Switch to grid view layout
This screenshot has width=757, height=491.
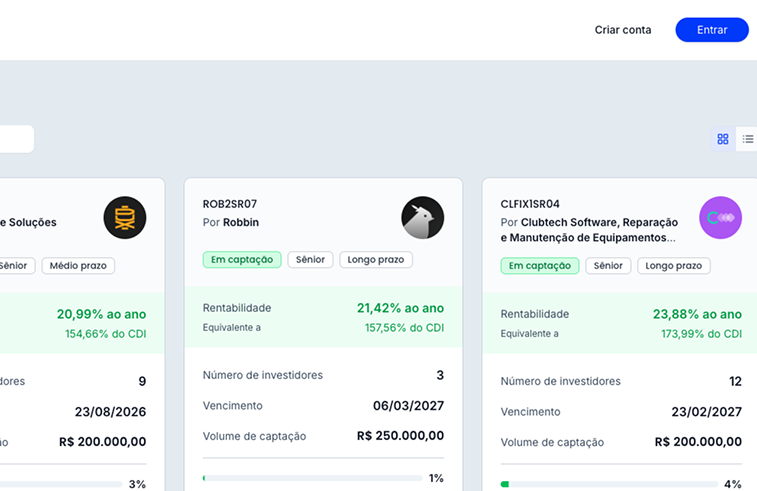pyautogui.click(x=723, y=139)
